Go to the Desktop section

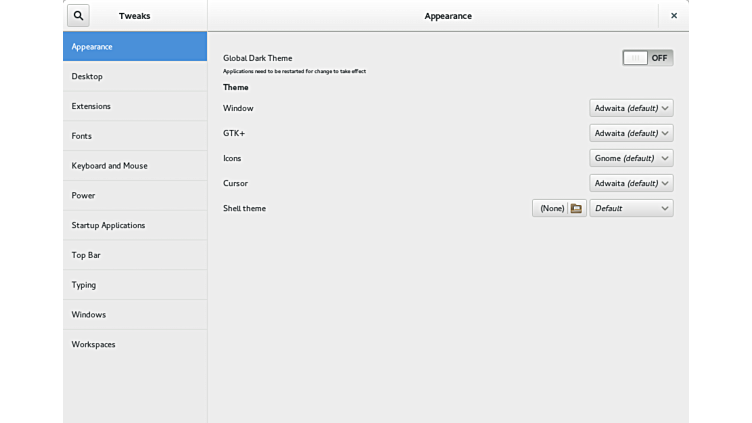[x=135, y=76]
